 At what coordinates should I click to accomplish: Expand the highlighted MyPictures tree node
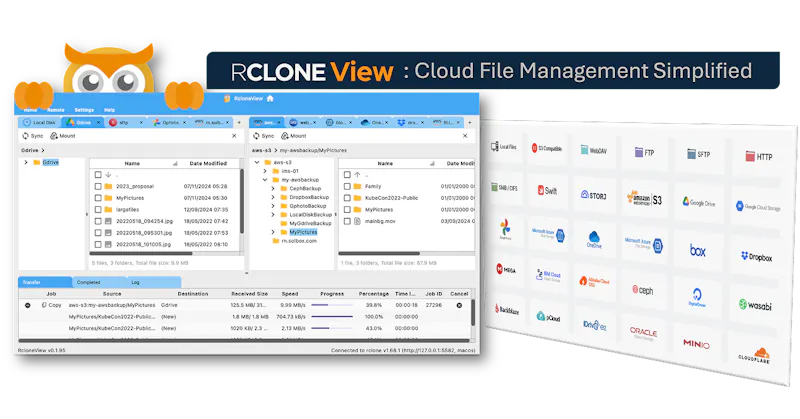(273, 232)
